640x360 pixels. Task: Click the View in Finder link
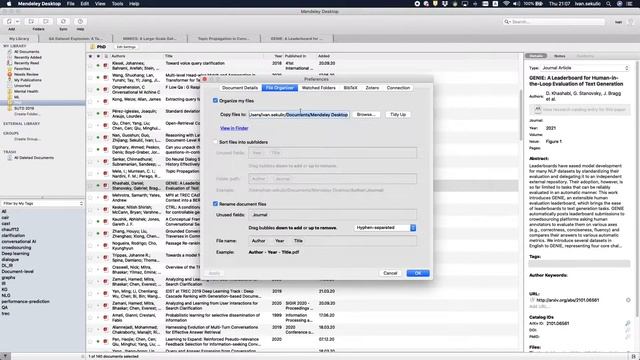click(234, 128)
